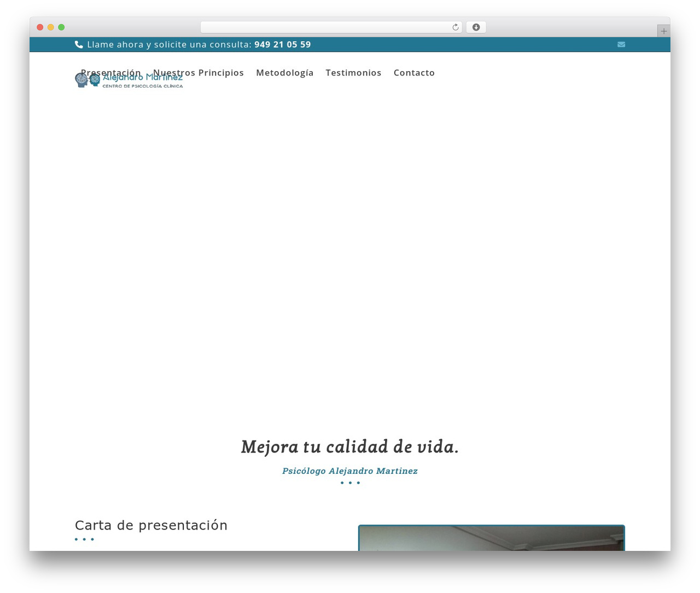Focus the browser address bar
Viewport: 700px width, 593px height.
pos(331,27)
